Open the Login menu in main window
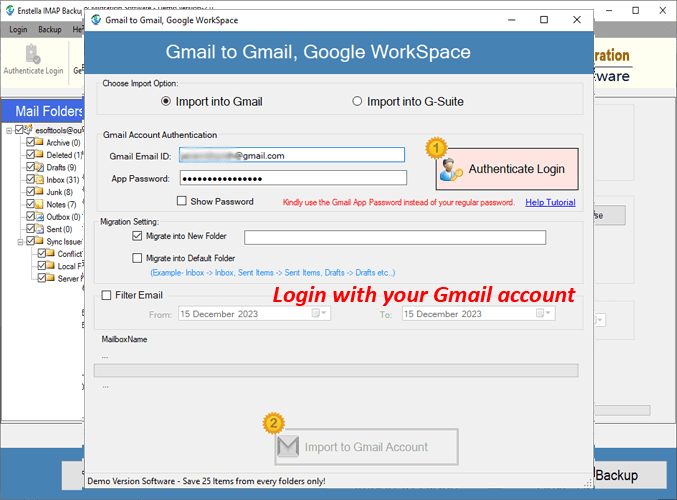 [x=18, y=29]
